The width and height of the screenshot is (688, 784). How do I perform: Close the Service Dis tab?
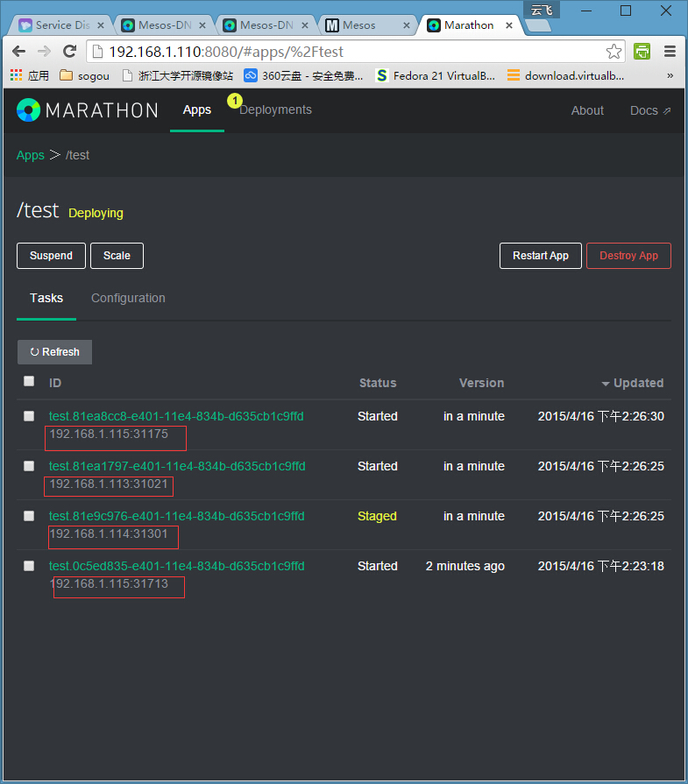(x=101, y=25)
